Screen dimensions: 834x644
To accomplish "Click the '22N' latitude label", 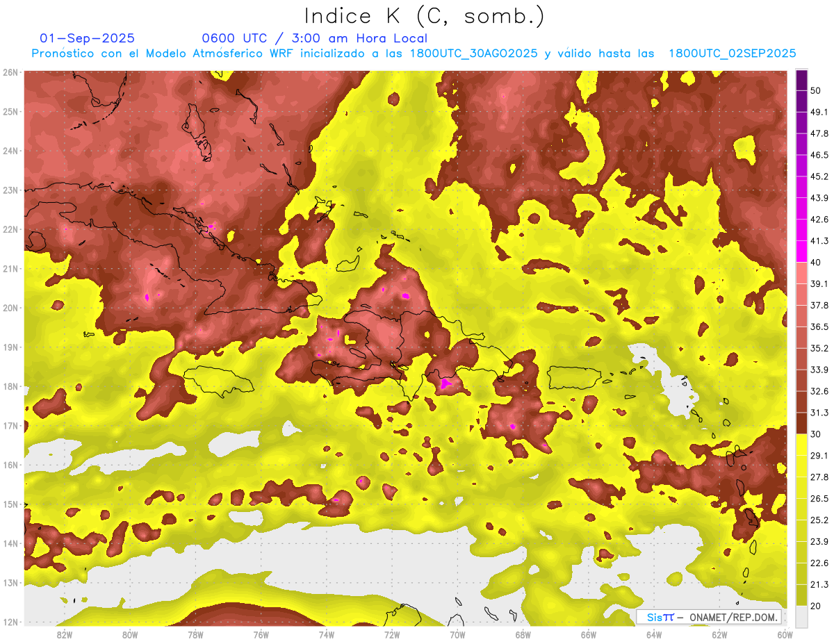I will tap(10, 229).
